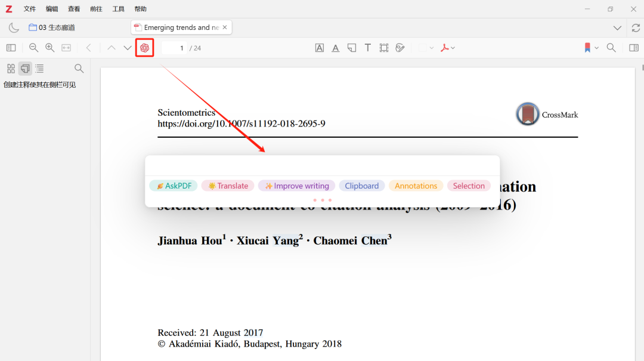The width and height of the screenshot is (644, 361).
Task: Click the Translate tag button
Action: click(228, 186)
